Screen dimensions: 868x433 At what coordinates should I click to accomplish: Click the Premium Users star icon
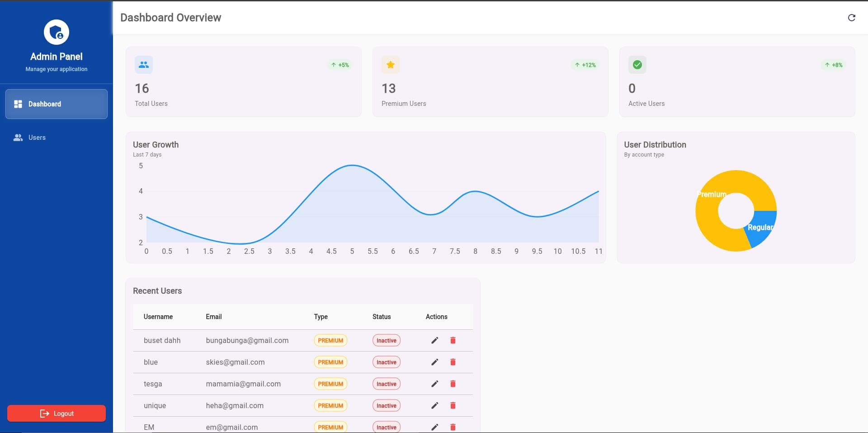[390, 65]
